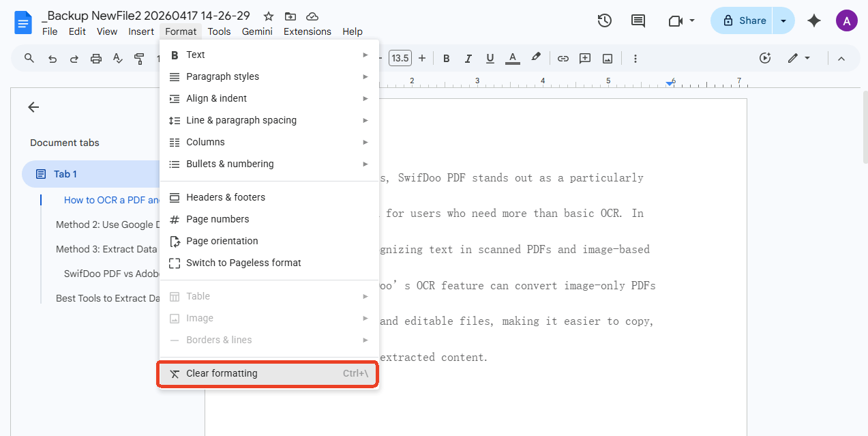This screenshot has width=868, height=436.
Task: Check the cloud document status icon
Action: (312, 16)
